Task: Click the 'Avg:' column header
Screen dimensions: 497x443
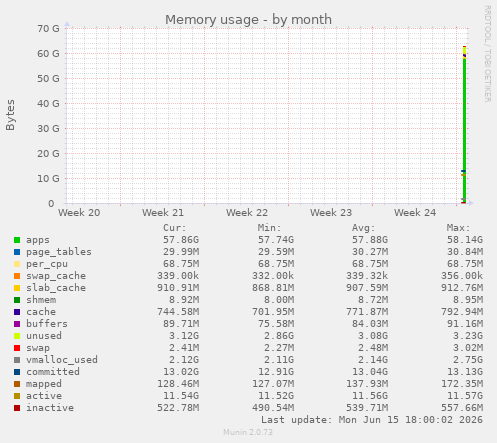Action: point(364,228)
